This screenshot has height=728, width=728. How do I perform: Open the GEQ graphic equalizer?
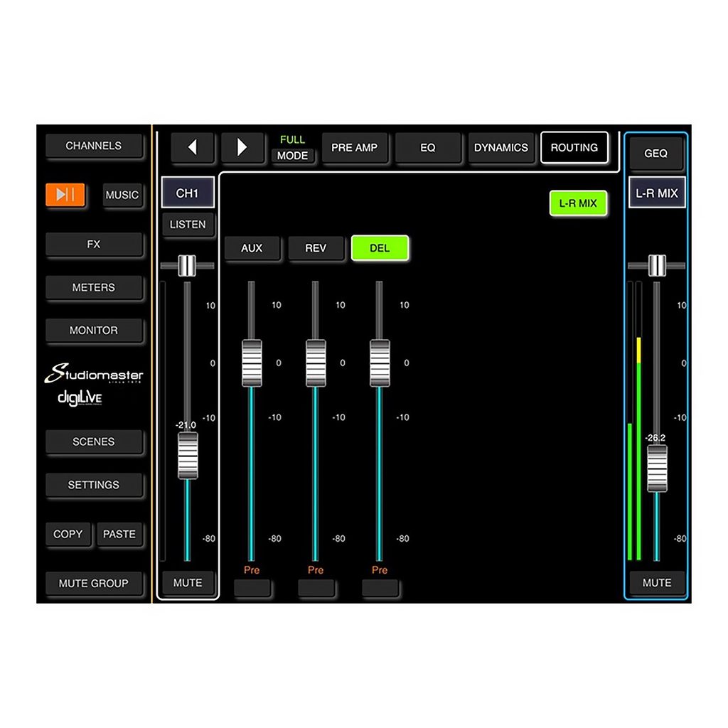coord(655,154)
